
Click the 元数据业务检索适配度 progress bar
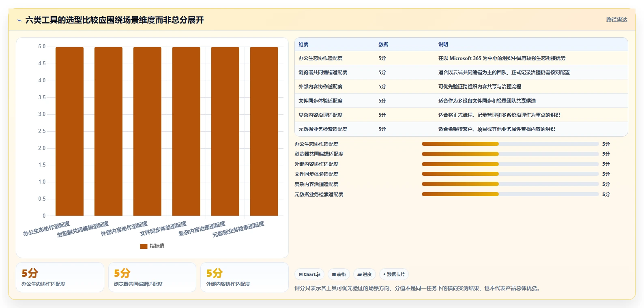point(510,194)
